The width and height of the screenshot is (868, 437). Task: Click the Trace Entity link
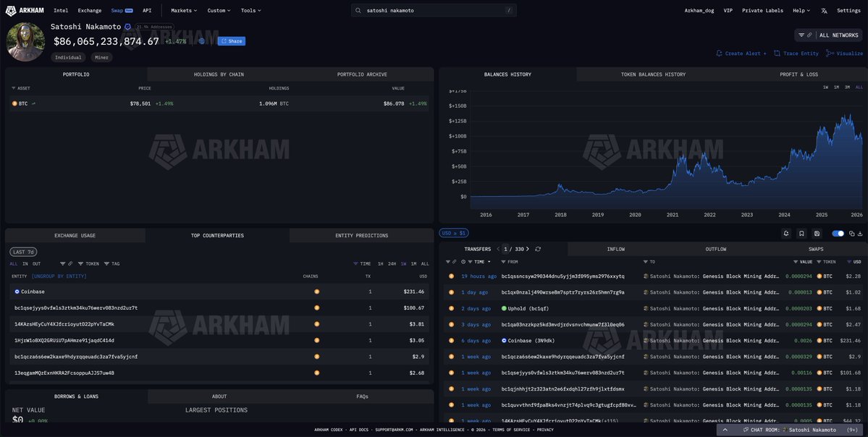tap(796, 54)
